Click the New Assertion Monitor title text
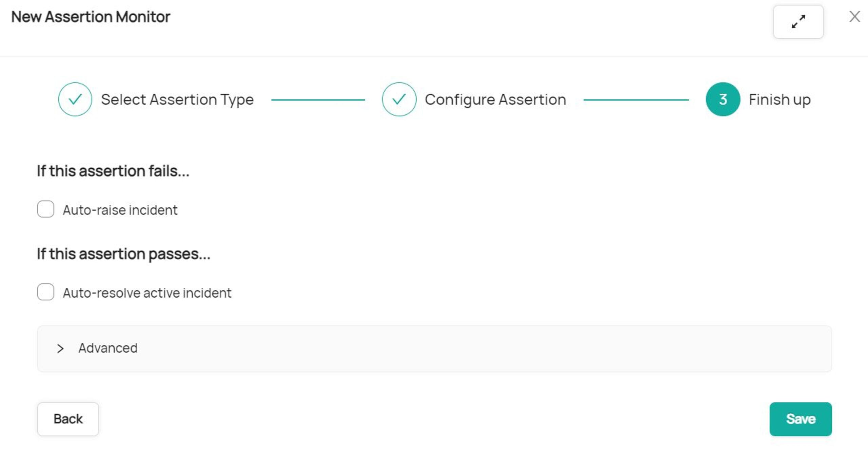 pos(91,17)
